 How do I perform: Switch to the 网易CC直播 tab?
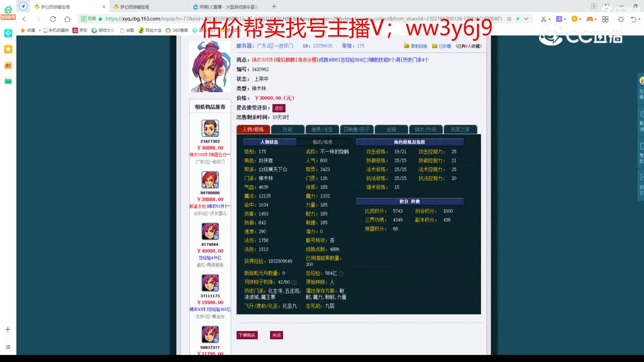point(226,7)
